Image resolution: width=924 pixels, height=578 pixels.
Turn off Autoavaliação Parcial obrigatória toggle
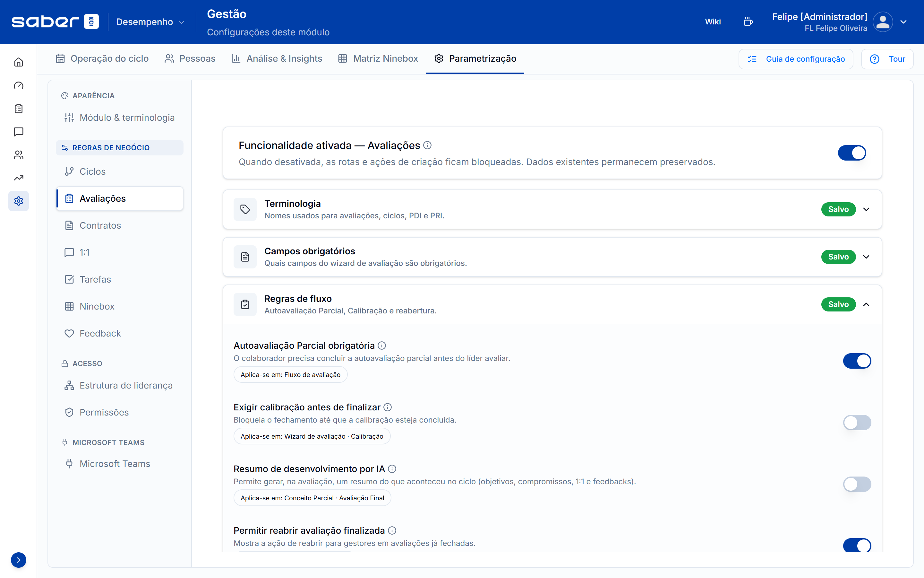coord(857,361)
